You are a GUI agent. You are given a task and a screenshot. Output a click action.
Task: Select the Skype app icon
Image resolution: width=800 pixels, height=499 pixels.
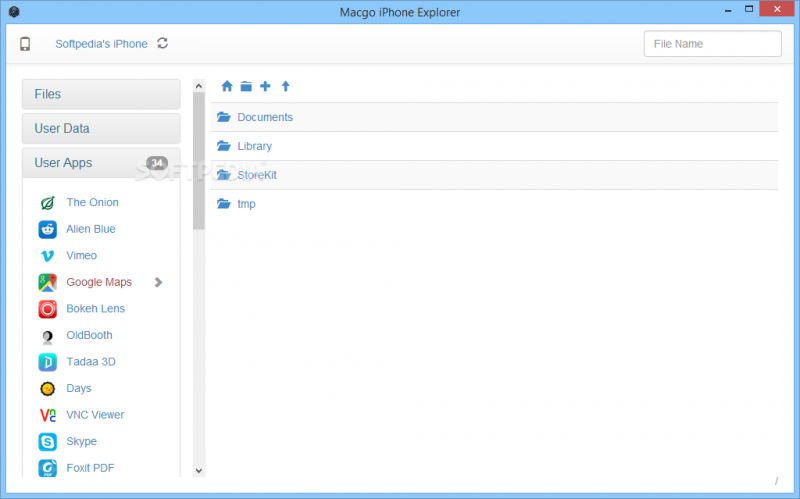click(x=47, y=441)
